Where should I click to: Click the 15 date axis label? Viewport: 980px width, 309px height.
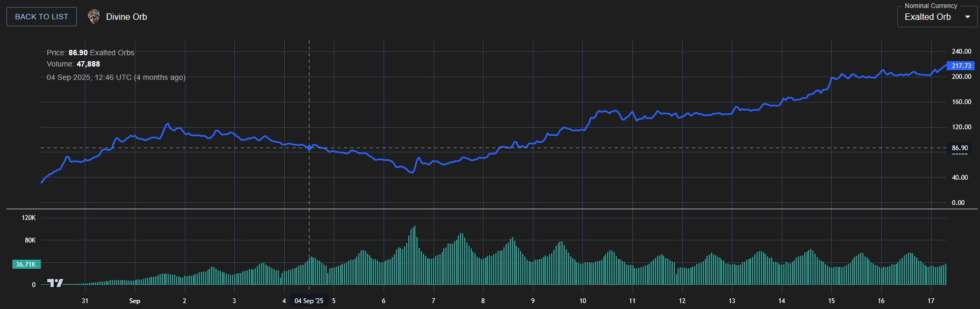click(x=832, y=301)
